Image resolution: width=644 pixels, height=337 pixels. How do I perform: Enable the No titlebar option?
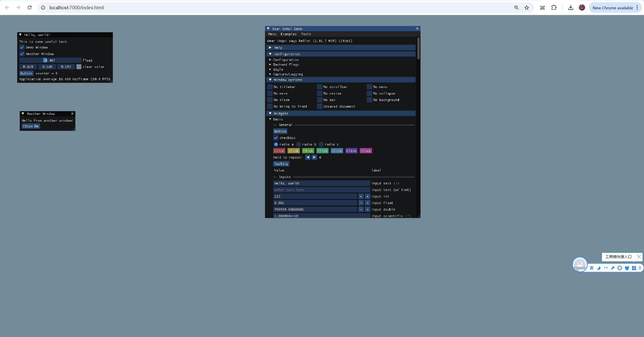[270, 87]
